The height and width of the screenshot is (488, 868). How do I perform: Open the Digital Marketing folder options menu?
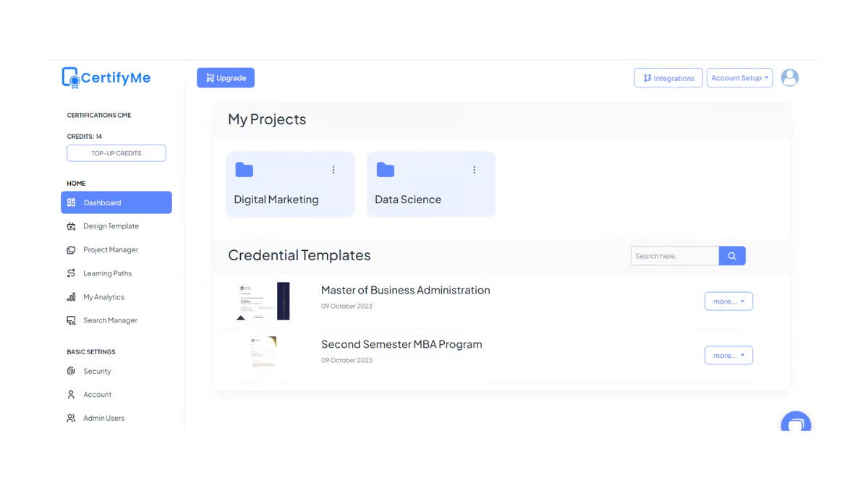pyautogui.click(x=333, y=169)
